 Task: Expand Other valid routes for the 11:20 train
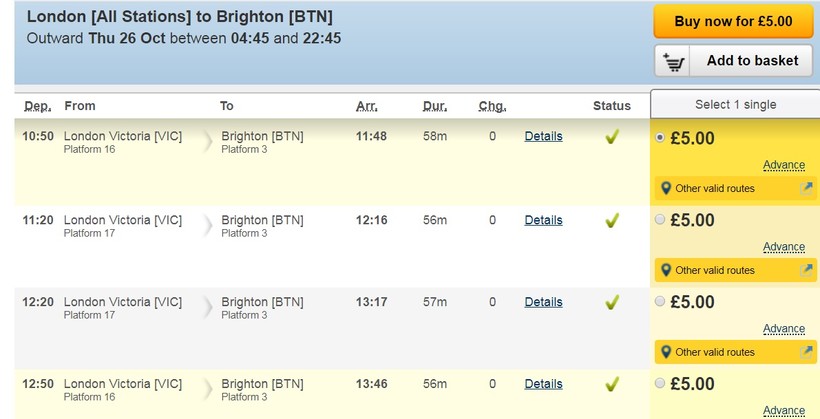715,270
